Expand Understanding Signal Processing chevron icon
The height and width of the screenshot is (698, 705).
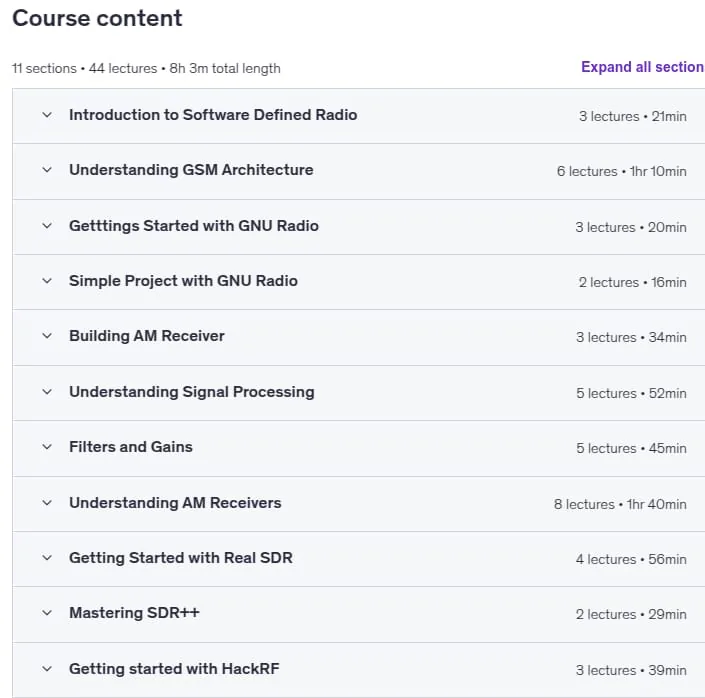[47, 392]
